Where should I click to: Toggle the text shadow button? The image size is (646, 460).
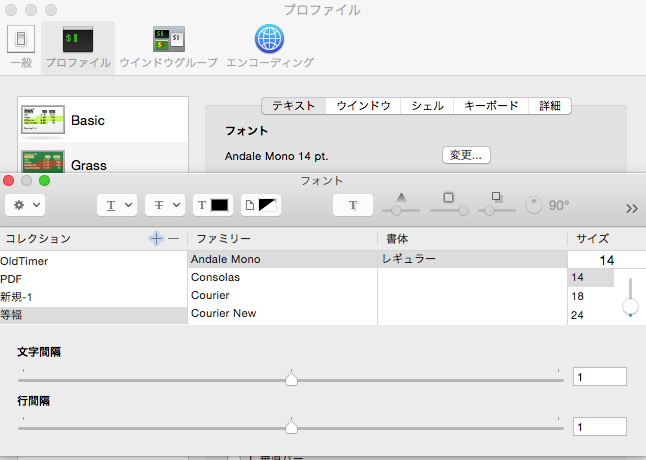pos(354,205)
